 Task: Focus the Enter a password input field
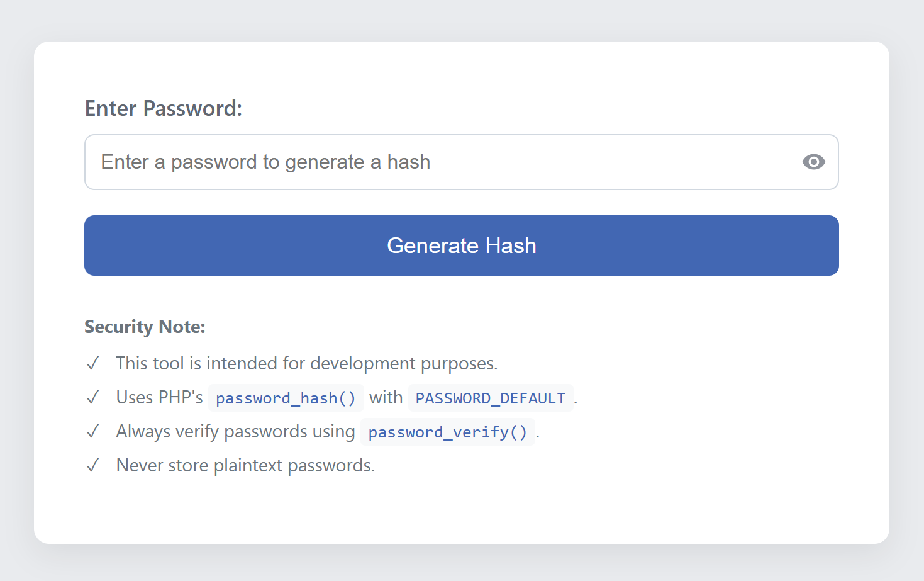click(461, 162)
